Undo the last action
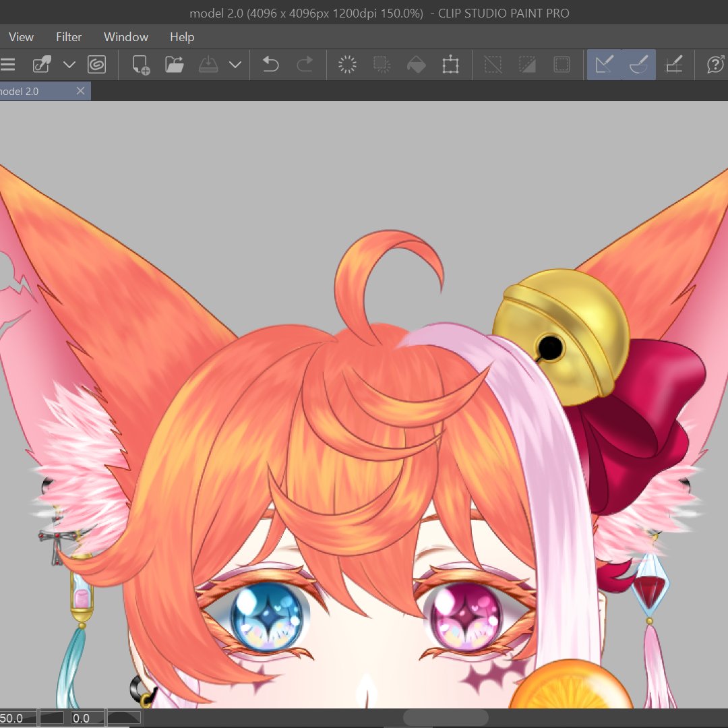This screenshot has height=728, width=728. tap(270, 64)
